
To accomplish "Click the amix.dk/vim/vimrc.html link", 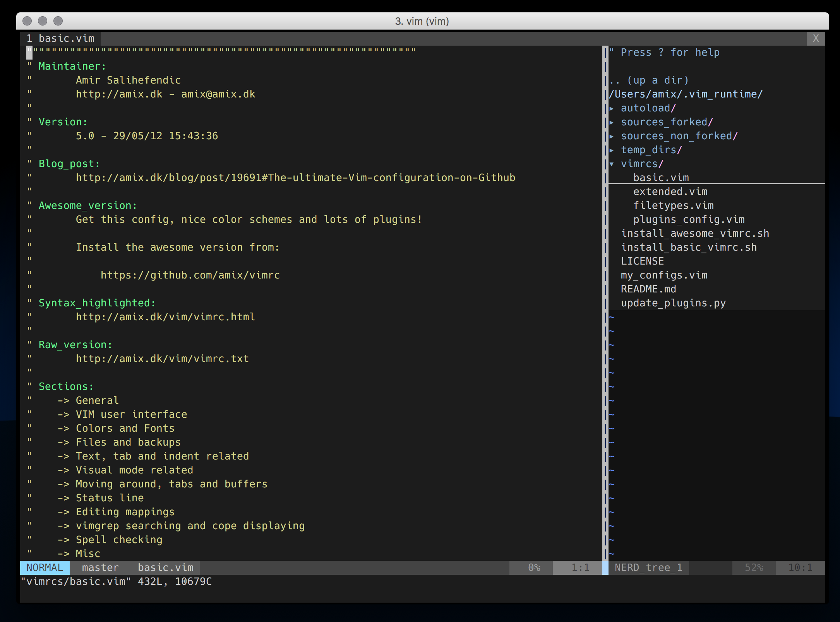I will [x=165, y=316].
